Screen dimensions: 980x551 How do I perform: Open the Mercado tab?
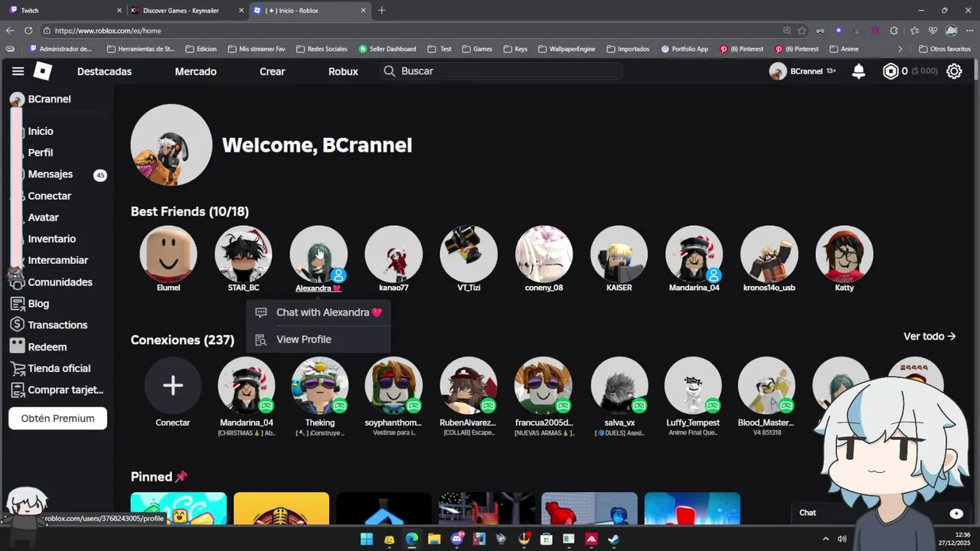(x=195, y=71)
